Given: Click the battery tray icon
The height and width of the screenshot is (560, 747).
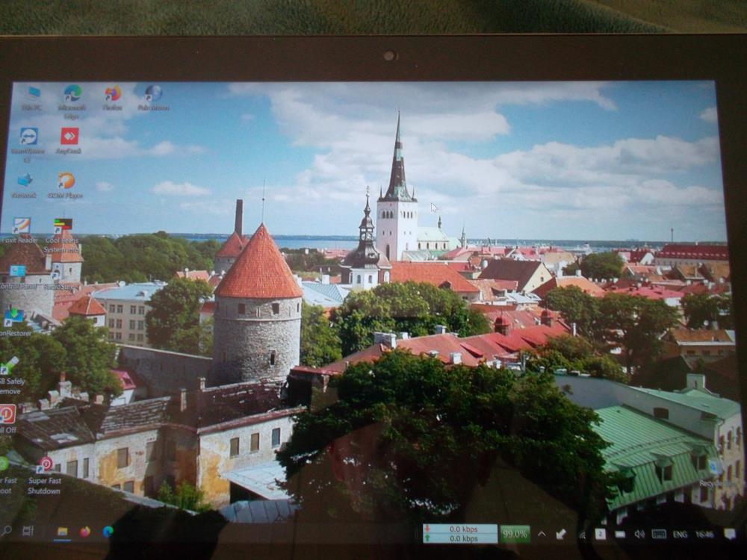Looking at the screenshot, I should 620,535.
